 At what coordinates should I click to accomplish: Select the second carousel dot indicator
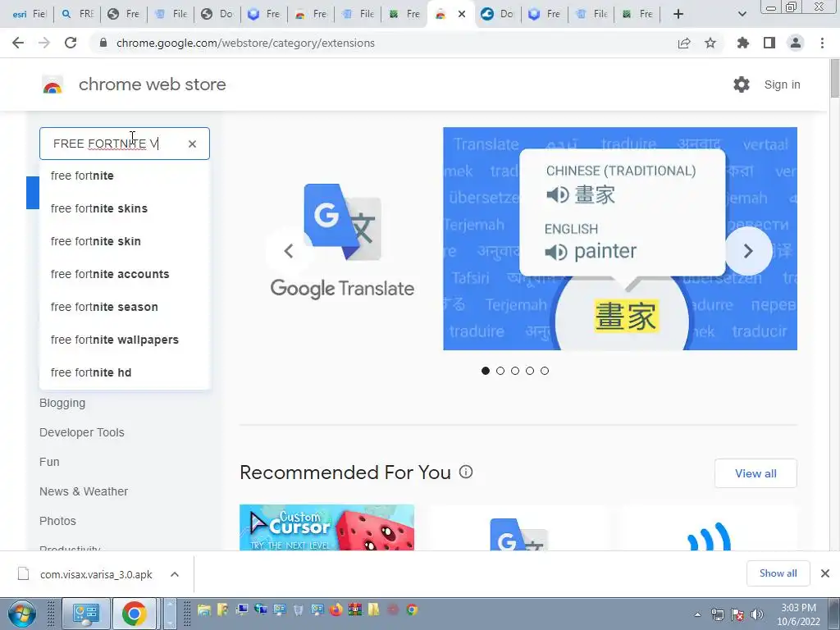[500, 371]
